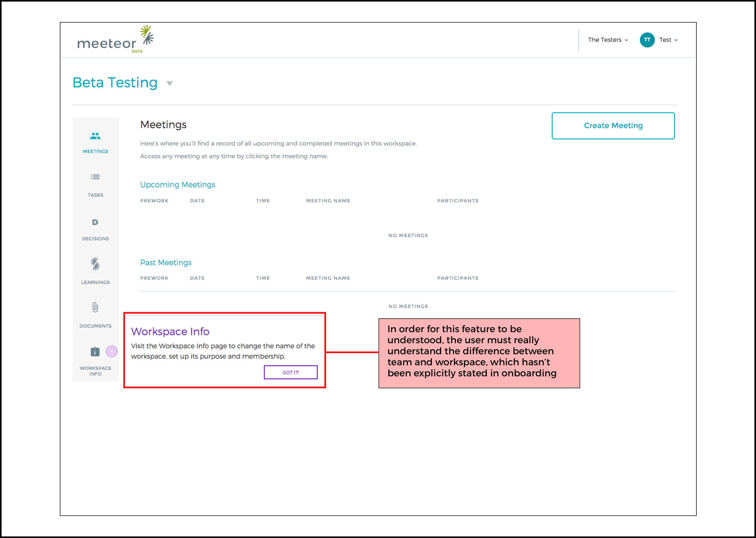This screenshot has width=756, height=538.
Task: Click the Meetings page heading
Action: pos(163,125)
